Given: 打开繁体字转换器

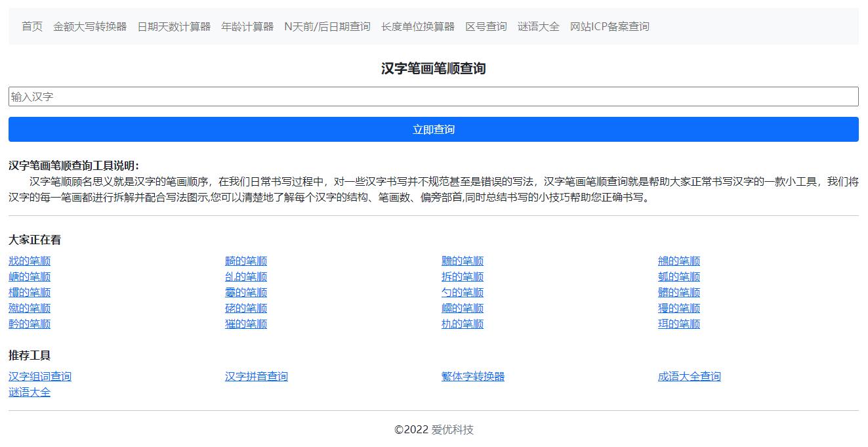Looking at the screenshot, I should click(473, 376).
